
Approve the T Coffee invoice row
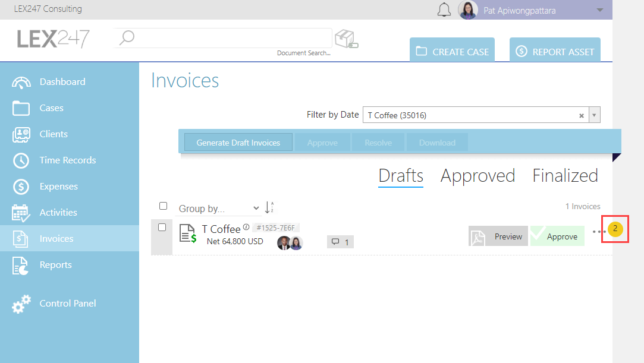pyautogui.click(x=557, y=236)
